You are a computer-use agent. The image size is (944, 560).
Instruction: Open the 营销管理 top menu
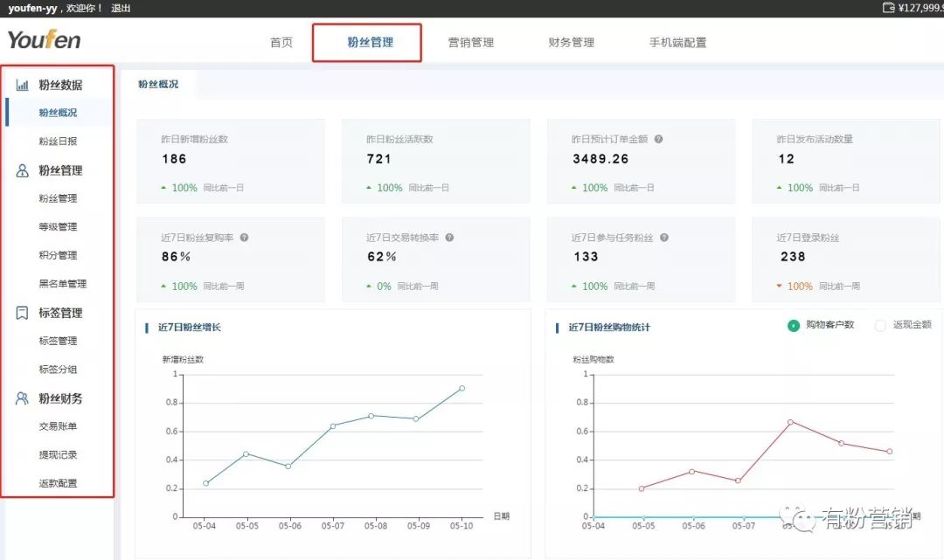coord(471,42)
